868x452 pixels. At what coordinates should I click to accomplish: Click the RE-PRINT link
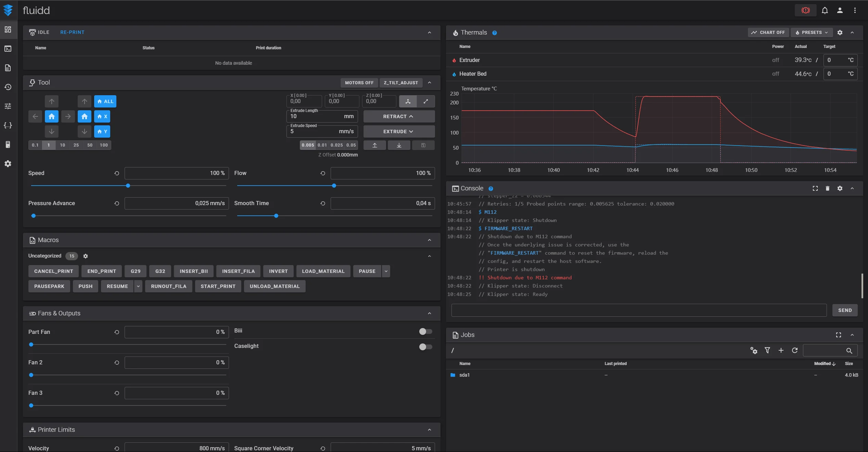(72, 32)
